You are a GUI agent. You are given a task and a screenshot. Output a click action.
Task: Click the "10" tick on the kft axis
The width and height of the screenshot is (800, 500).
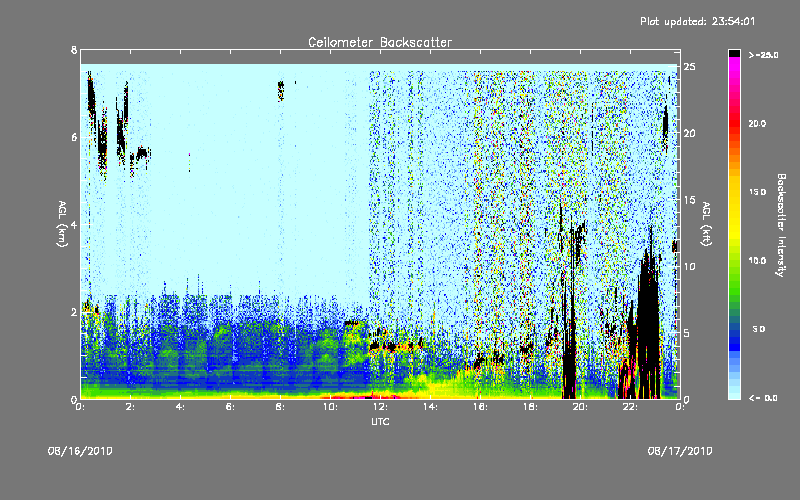coord(689,266)
